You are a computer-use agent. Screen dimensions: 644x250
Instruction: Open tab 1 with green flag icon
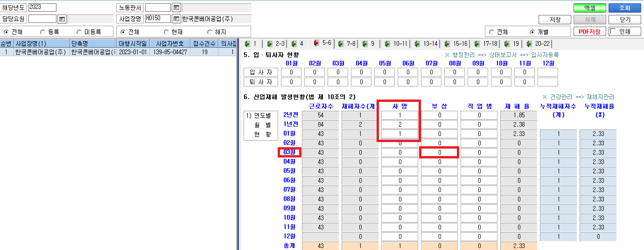(251, 43)
